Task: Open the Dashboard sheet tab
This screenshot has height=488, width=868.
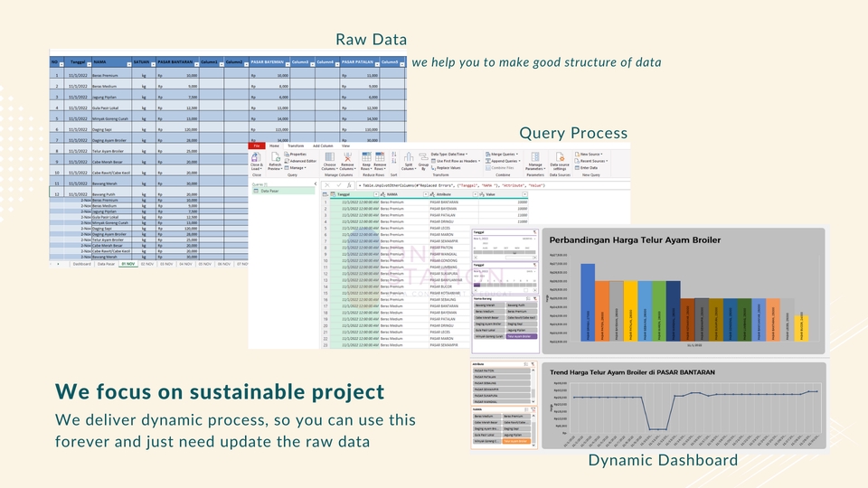Action: [81, 265]
